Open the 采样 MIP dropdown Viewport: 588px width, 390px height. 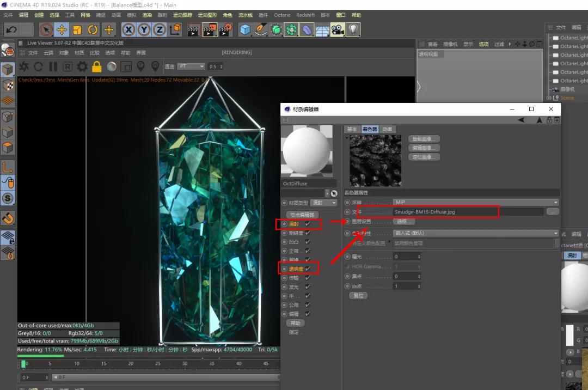coord(476,202)
